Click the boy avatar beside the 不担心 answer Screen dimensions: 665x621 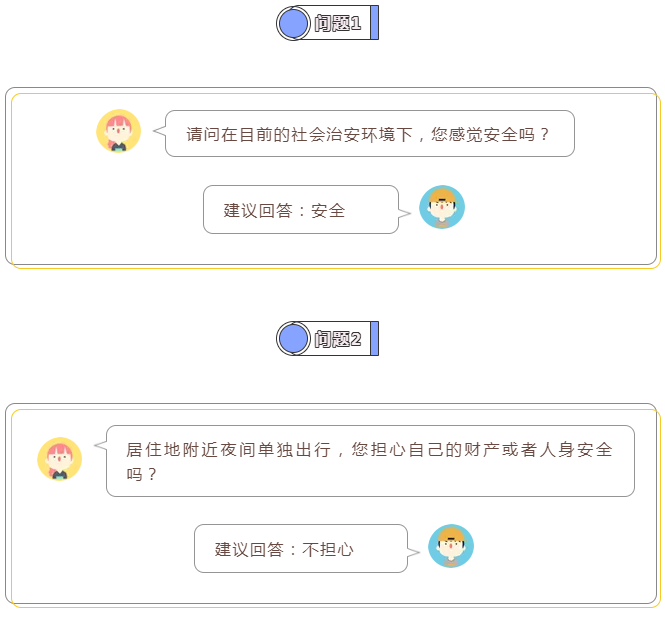click(x=451, y=546)
